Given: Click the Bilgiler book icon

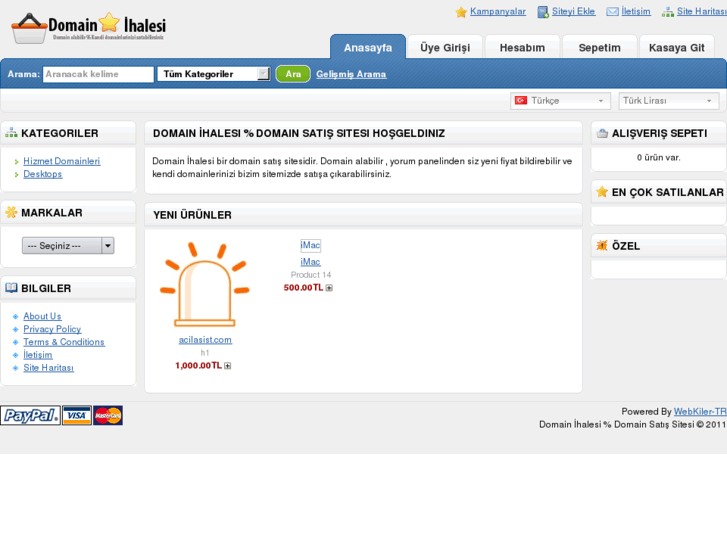Looking at the screenshot, I should [11, 288].
